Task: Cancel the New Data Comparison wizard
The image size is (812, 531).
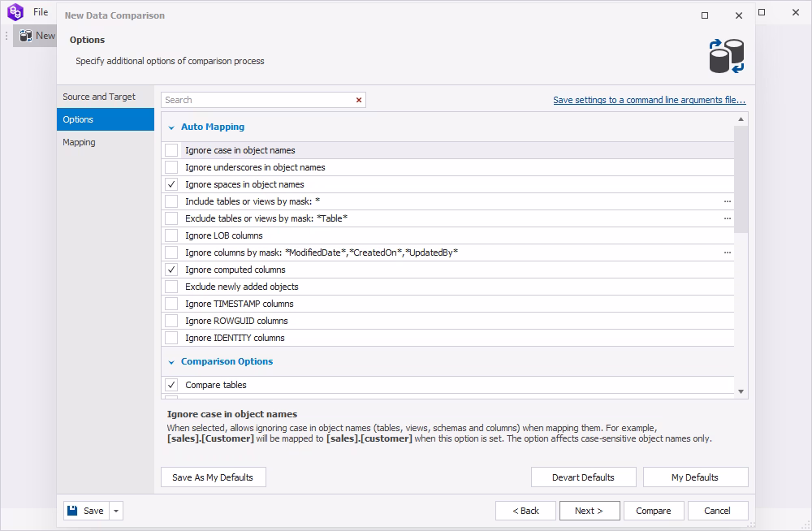Action: (718, 511)
